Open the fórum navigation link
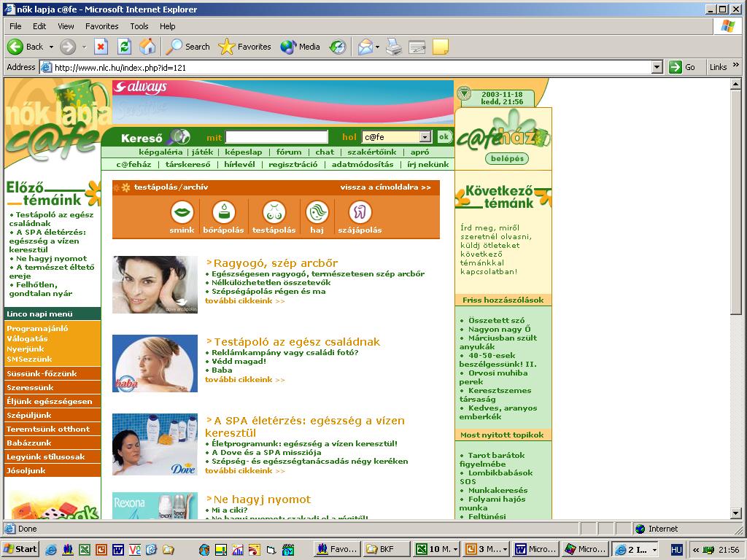This screenshot has height=560, width=747. [x=289, y=152]
